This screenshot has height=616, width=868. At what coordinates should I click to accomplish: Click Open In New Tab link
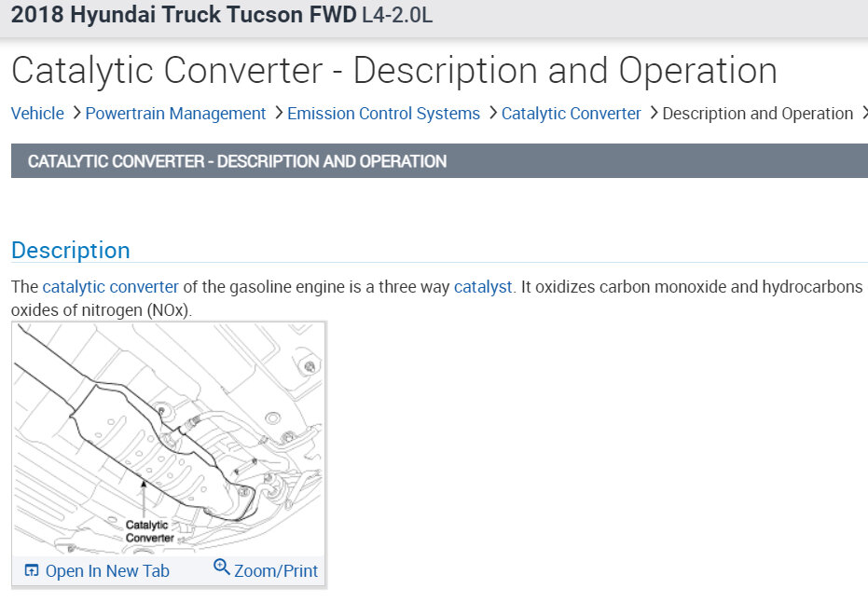click(107, 570)
